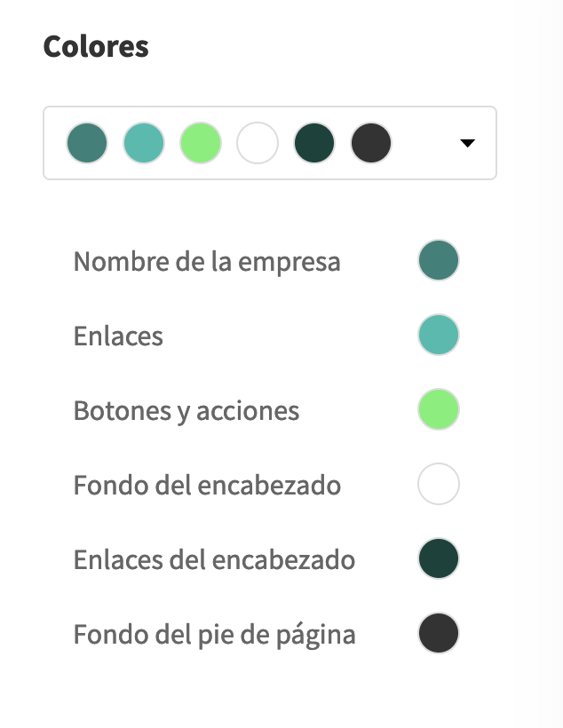Open the color picker for Nombre de la empresa
563x728 pixels.
click(x=438, y=262)
